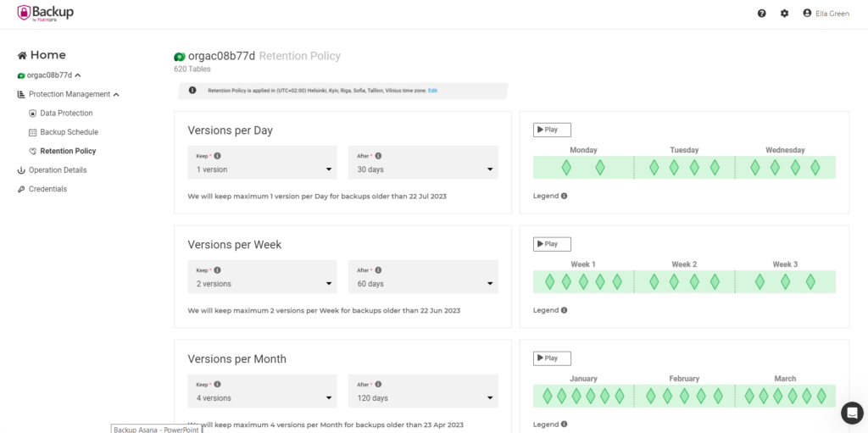The height and width of the screenshot is (433, 868).
Task: Click info icon next to Keep in Versions per Day
Action: pos(218,156)
